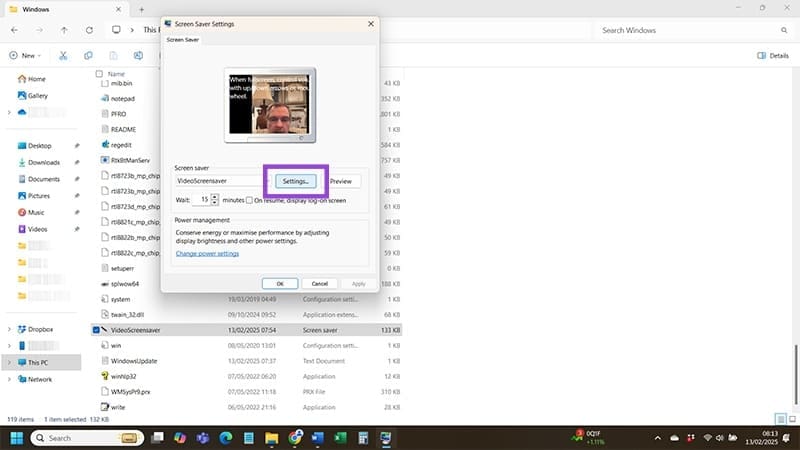
Task: Open the Windows Start menu
Action: click(17, 438)
